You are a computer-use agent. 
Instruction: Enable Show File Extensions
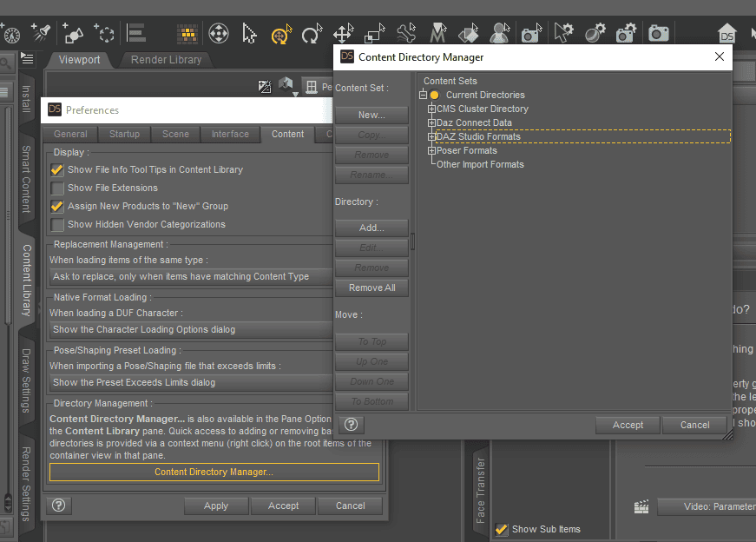coord(56,188)
